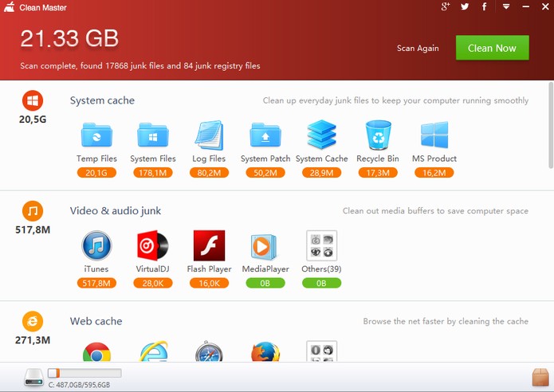
Task: Select the Safari web cache icon
Action: (209, 351)
